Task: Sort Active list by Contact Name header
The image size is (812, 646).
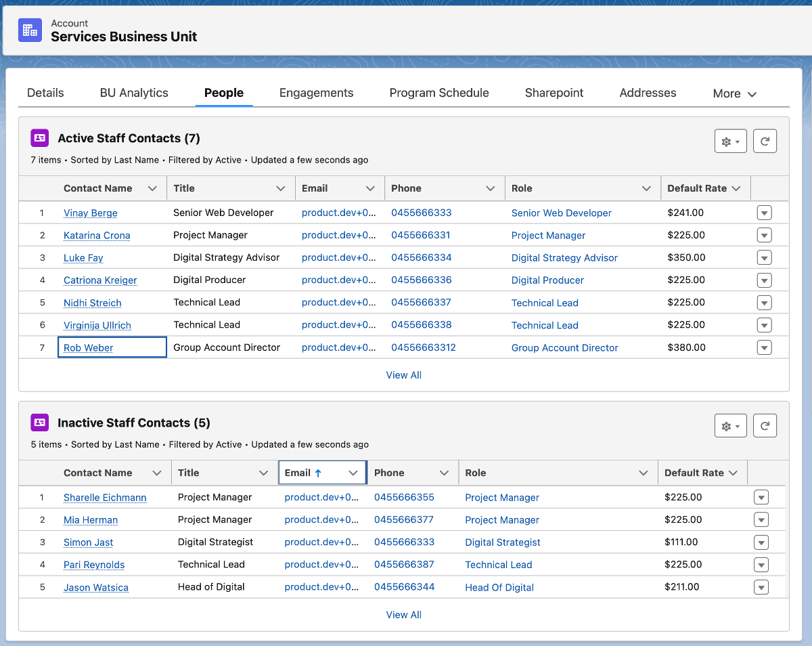Action: tap(98, 188)
